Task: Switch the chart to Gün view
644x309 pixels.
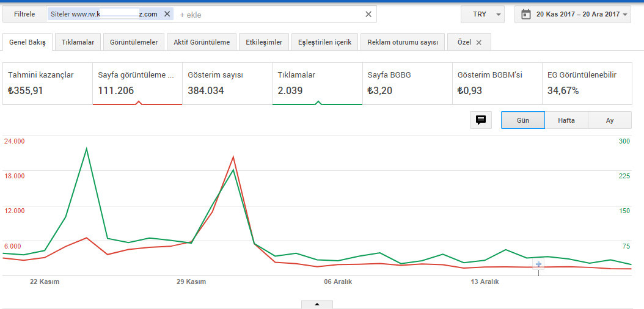Action: pos(523,120)
